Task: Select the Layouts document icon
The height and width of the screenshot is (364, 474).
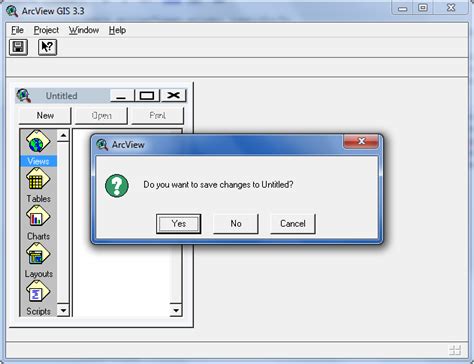Action: (x=38, y=254)
